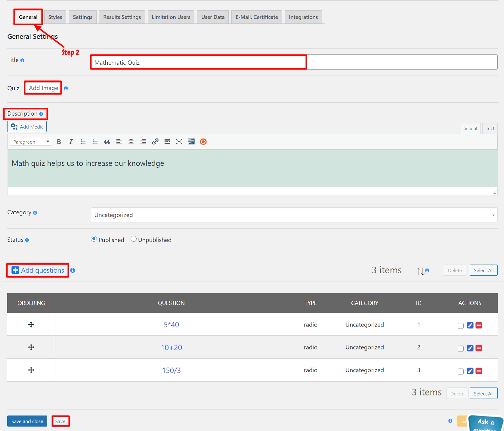
Task: Insert a bulleted list in description
Action: click(83, 142)
